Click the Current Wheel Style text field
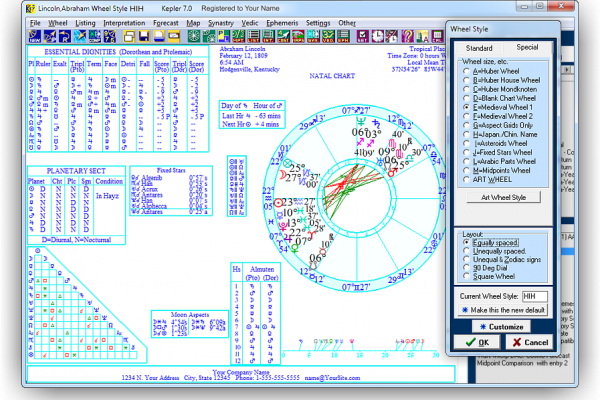Viewport: 600px width, 400px height. 534,296
